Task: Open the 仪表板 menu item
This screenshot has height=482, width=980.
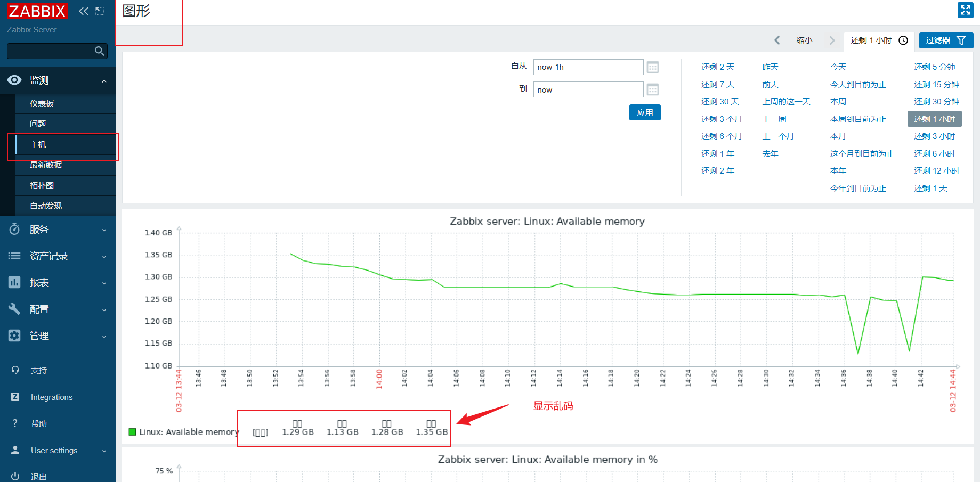Action: tap(65, 104)
